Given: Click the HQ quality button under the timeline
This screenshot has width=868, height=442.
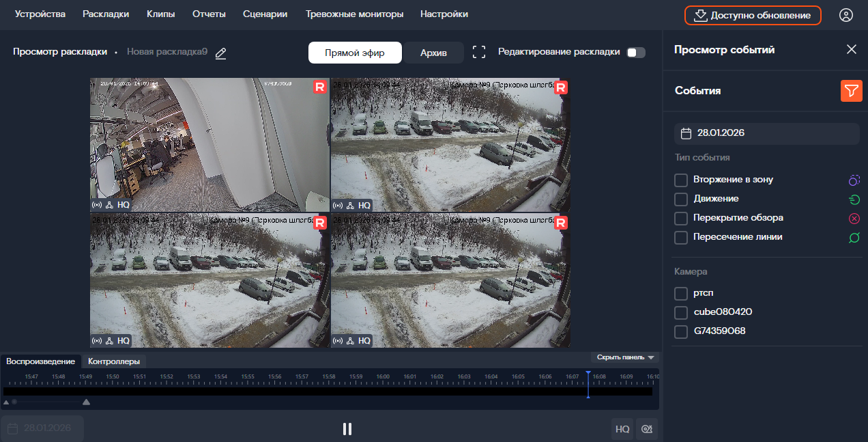Looking at the screenshot, I should coord(622,429).
